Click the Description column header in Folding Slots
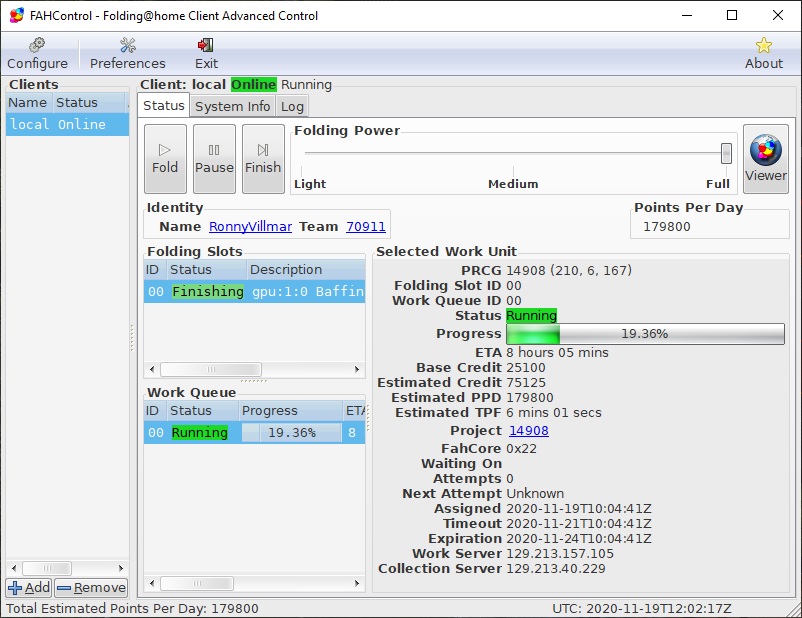Viewport: 802px width, 618px height. point(305,270)
